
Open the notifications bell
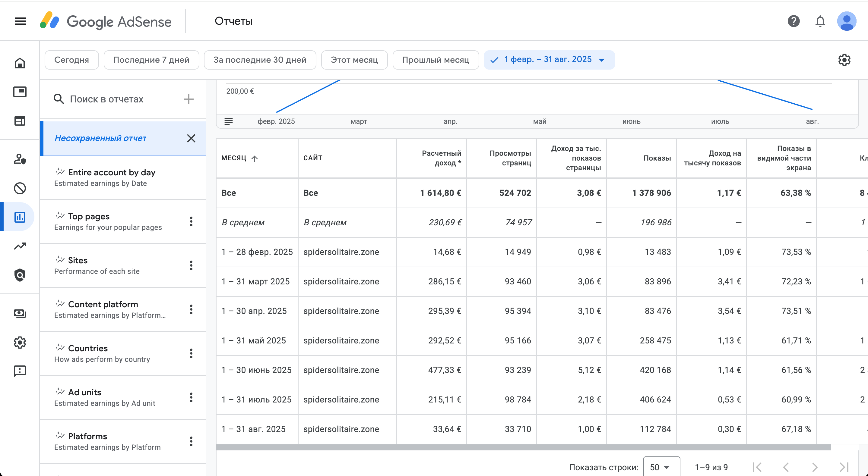820,21
